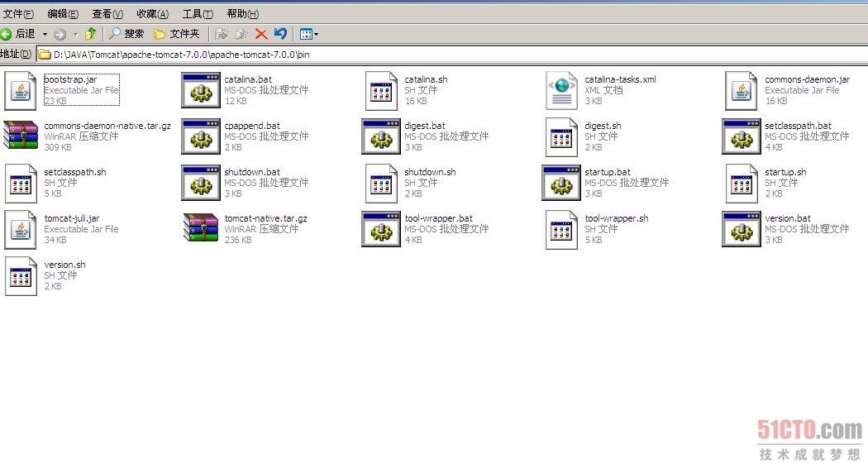Toggle the 文件夹 folders pane
The height and width of the screenshot is (468, 868).
pyautogui.click(x=177, y=34)
